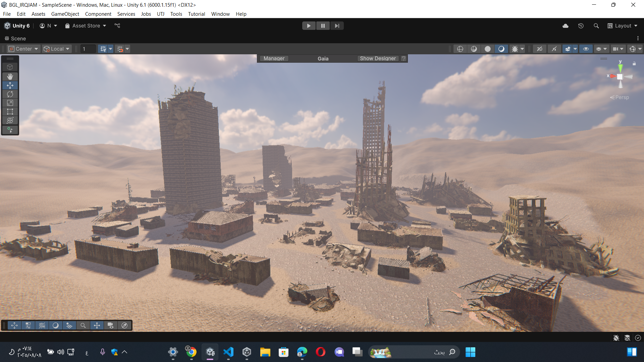Click the grid snap value field
The height and width of the screenshot is (362, 644).
pyautogui.click(x=88, y=49)
